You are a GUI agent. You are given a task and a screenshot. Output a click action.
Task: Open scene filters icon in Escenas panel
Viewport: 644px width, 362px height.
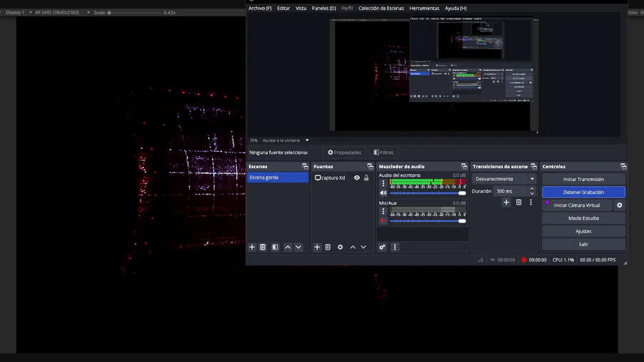pos(275,247)
